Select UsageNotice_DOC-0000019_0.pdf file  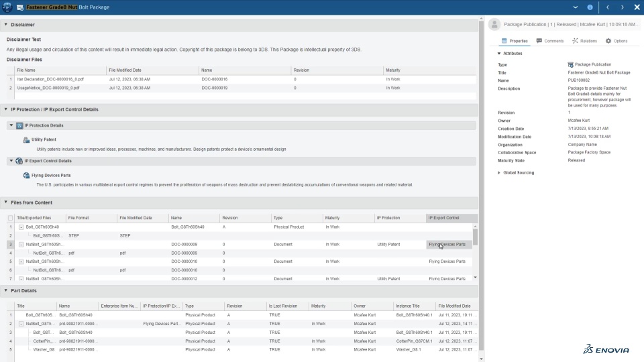[x=48, y=88]
